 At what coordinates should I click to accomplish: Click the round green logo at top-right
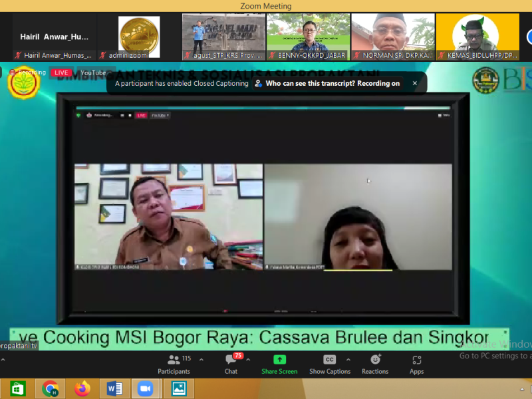coord(485,80)
